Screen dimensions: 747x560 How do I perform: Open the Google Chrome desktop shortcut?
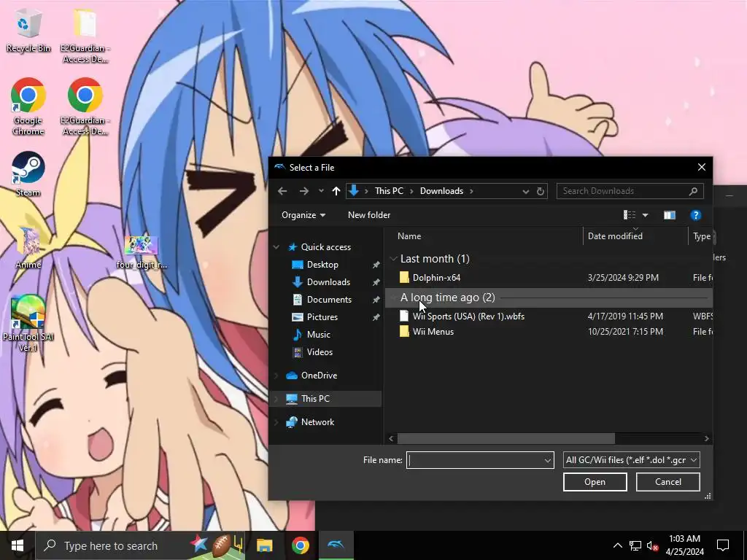point(28,106)
